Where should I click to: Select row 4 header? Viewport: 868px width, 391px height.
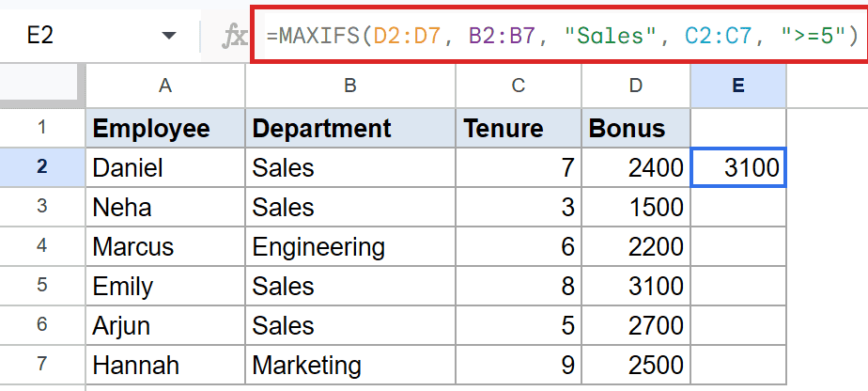pos(42,246)
